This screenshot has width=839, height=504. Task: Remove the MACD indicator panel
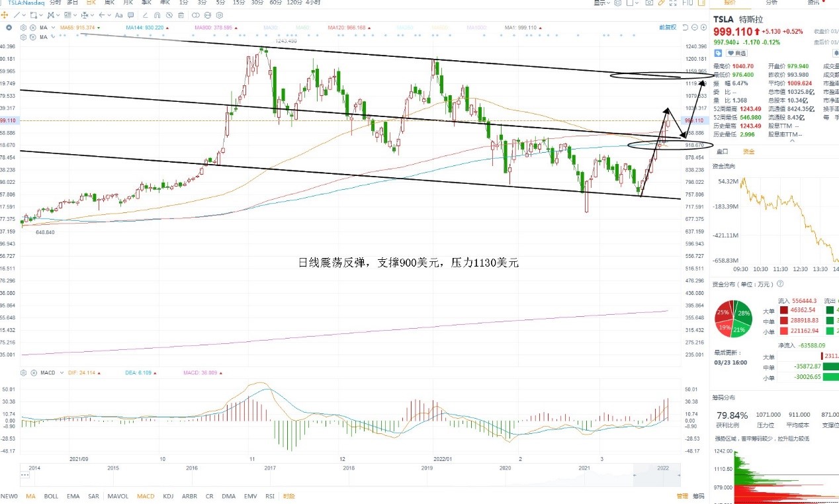click(x=34, y=373)
